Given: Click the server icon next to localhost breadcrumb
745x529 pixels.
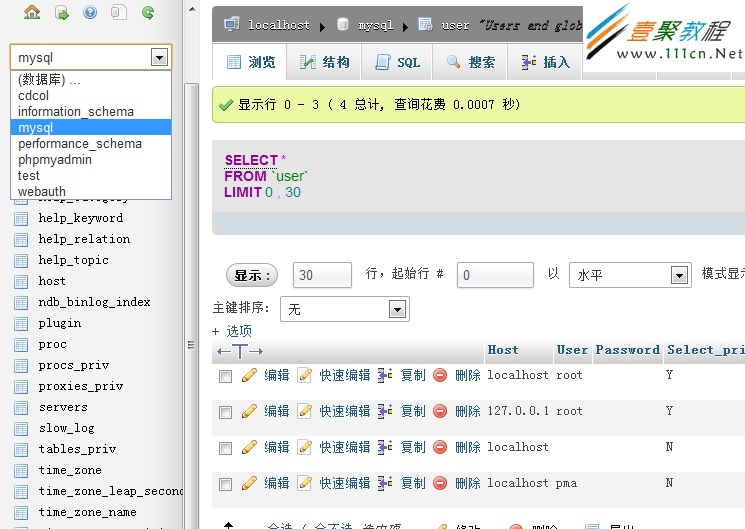Looking at the screenshot, I should 231,24.
